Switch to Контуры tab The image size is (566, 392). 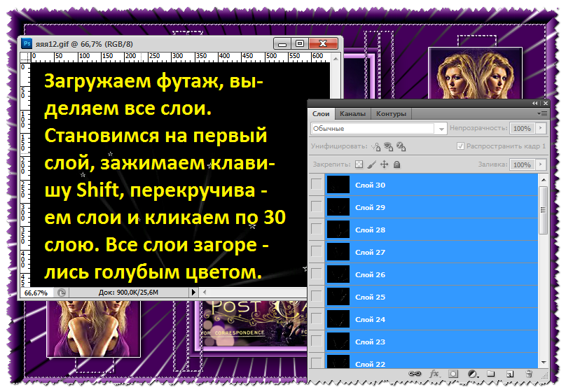392,114
